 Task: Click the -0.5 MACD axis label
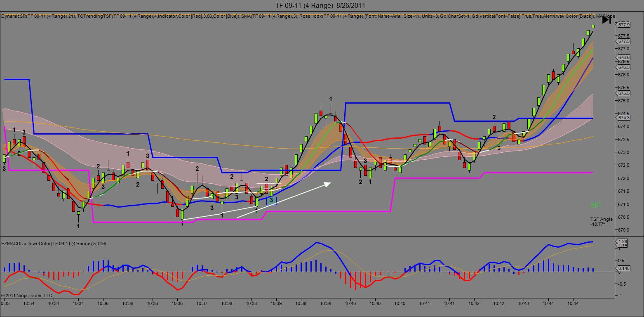pos(622,284)
